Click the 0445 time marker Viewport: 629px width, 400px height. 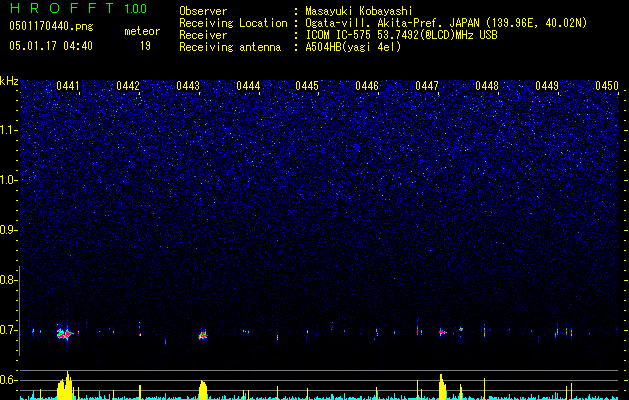pyautogui.click(x=307, y=87)
